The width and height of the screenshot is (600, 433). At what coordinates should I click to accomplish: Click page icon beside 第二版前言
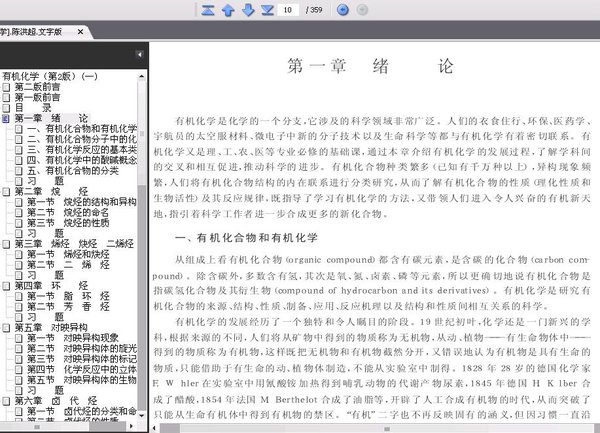coord(6,87)
